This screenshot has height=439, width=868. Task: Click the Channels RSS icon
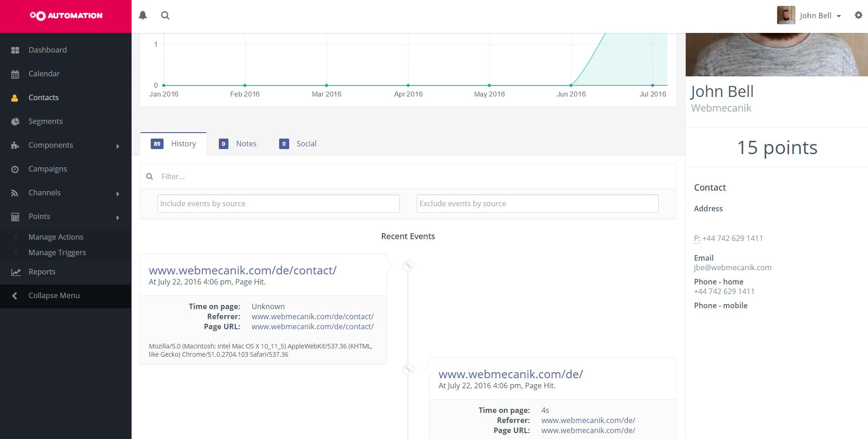(x=15, y=193)
